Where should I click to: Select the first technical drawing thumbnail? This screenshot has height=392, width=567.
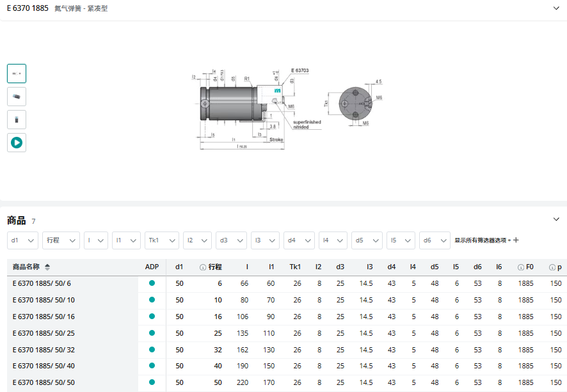17,74
